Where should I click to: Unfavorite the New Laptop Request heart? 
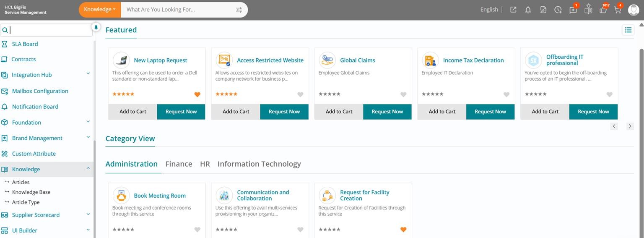pyautogui.click(x=197, y=94)
